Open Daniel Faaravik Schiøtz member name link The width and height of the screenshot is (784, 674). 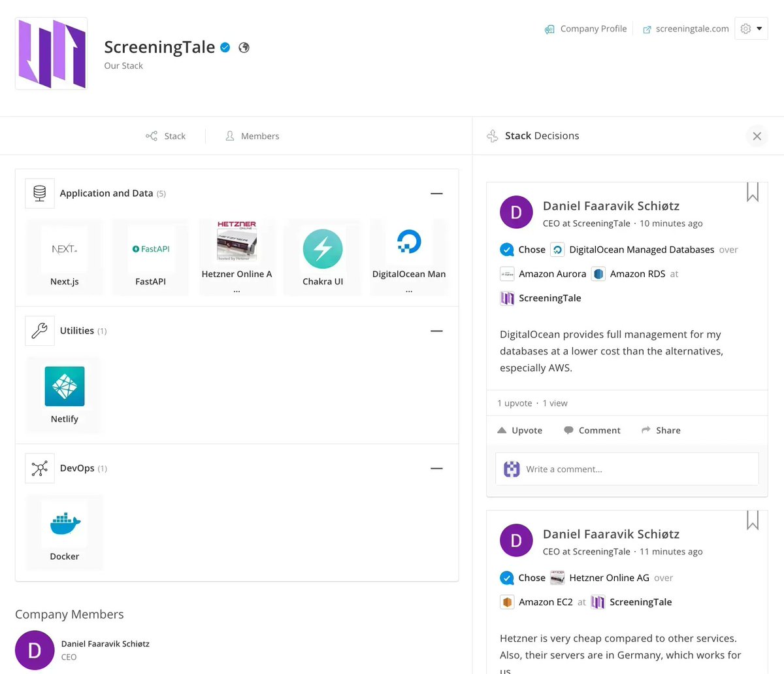tap(105, 644)
